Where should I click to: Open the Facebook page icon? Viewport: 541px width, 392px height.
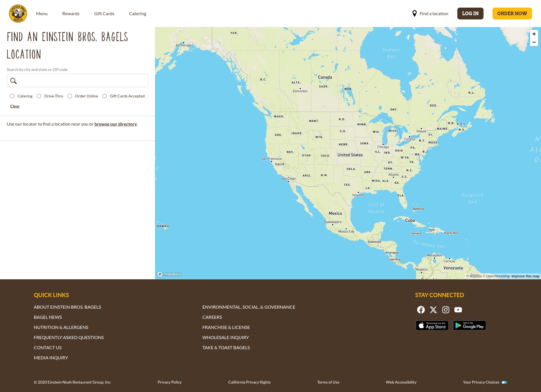point(421,310)
